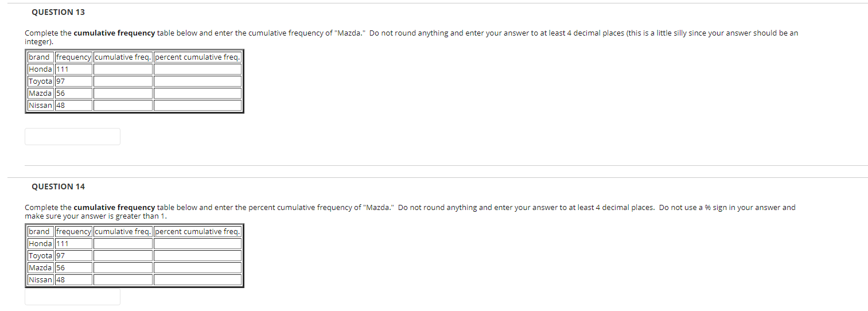
Task: Click the Question 14 answer input box
Action: click(72, 296)
